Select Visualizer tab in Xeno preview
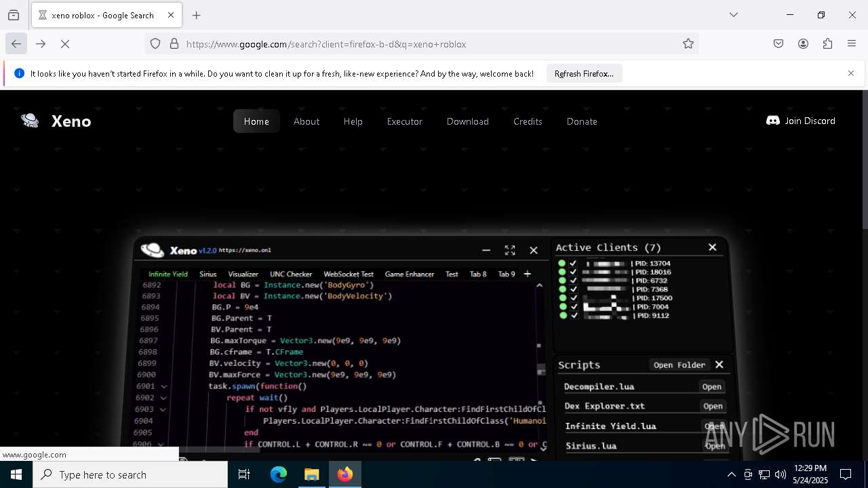Image resolution: width=868 pixels, height=488 pixels. [x=243, y=274]
